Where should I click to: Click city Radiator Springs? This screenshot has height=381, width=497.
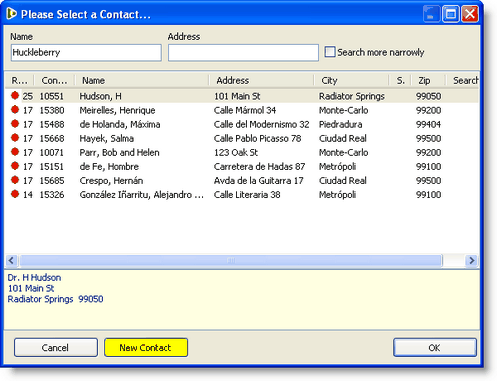tap(352, 96)
